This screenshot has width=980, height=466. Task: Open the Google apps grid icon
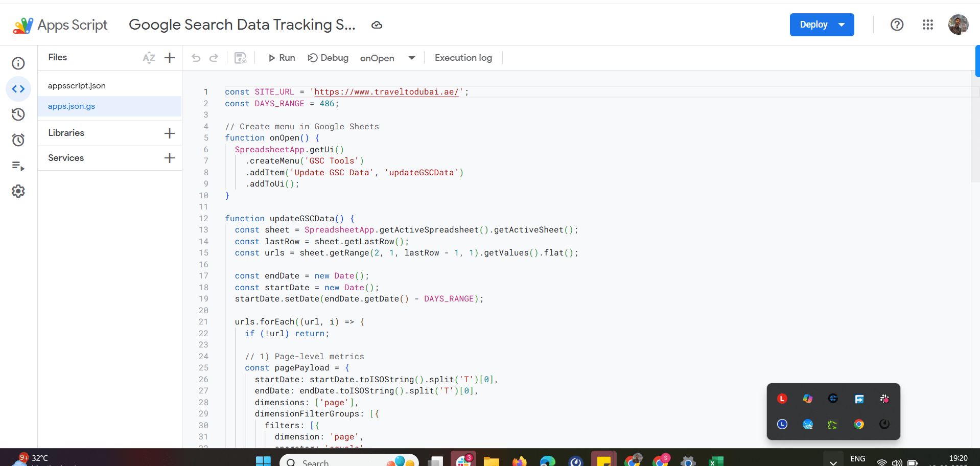click(928, 25)
